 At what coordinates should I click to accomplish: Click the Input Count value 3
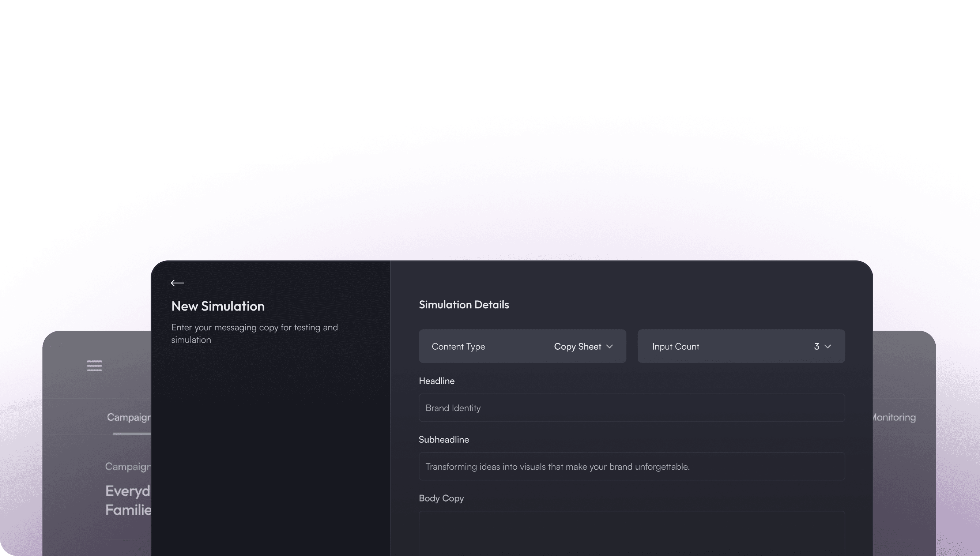[816, 346]
